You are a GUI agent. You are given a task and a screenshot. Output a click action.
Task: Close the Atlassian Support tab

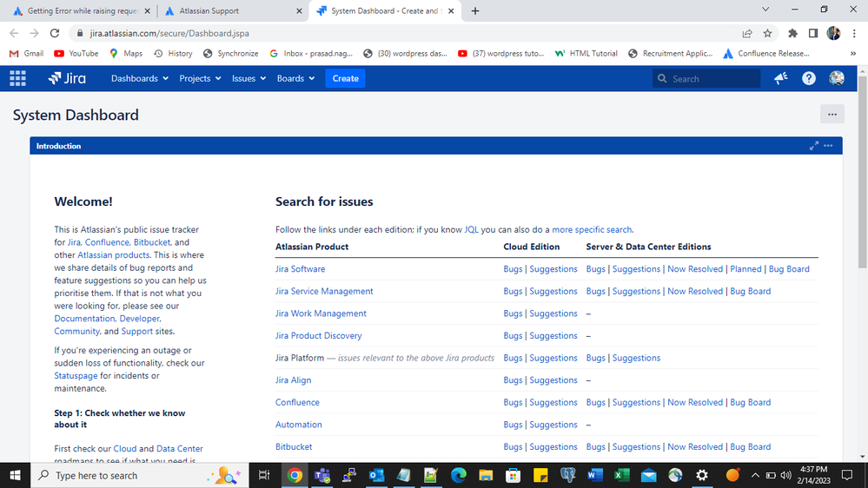(x=299, y=11)
